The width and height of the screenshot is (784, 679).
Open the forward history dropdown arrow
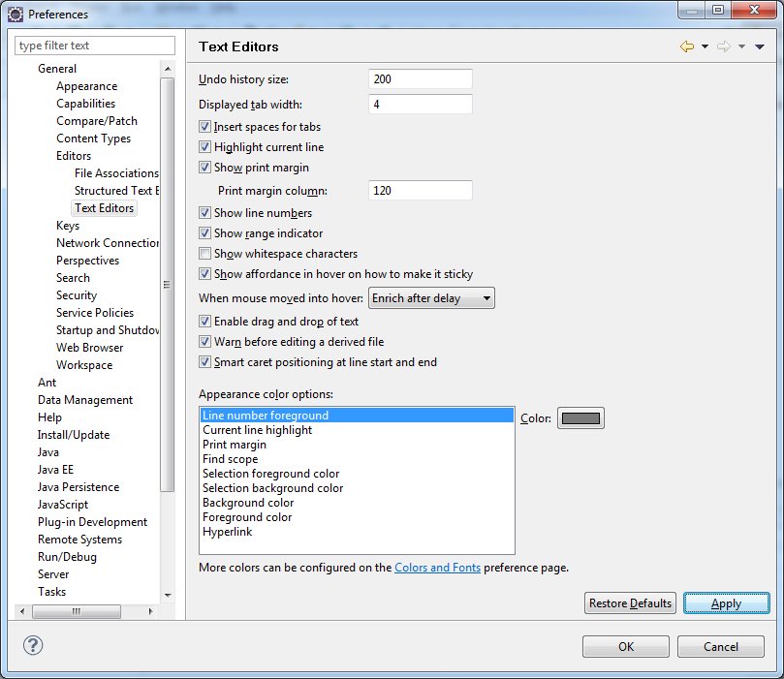pyautogui.click(x=742, y=46)
